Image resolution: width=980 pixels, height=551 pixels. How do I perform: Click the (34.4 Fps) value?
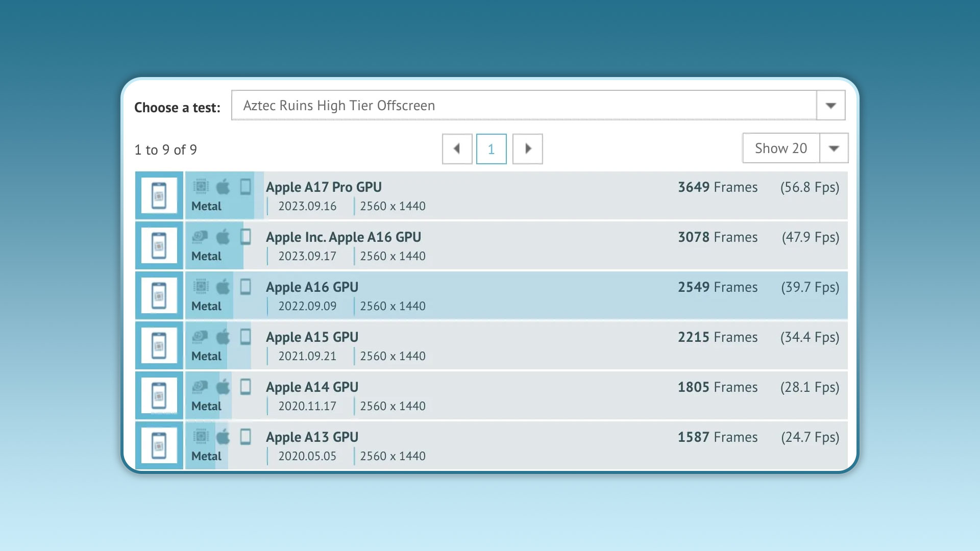[x=810, y=337]
